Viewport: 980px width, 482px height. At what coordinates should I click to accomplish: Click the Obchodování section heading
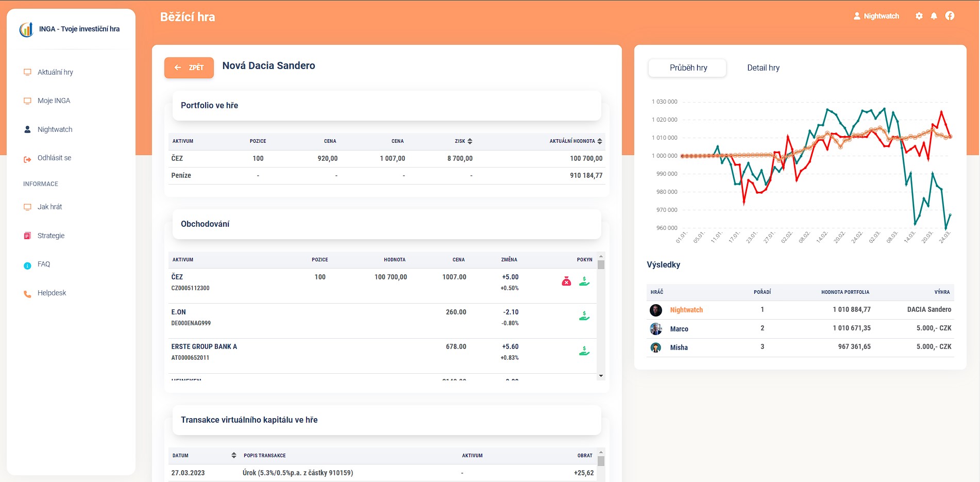(205, 224)
